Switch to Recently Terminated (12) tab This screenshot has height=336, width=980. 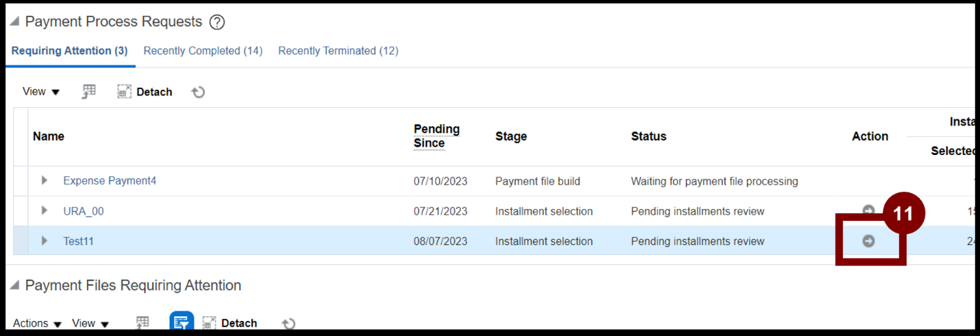pos(338,51)
